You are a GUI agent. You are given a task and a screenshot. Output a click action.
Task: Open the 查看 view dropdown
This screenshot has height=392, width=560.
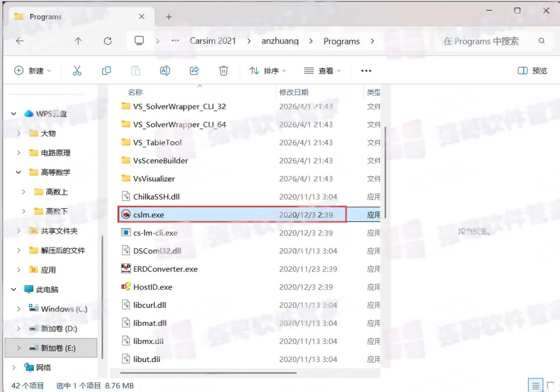coord(322,71)
